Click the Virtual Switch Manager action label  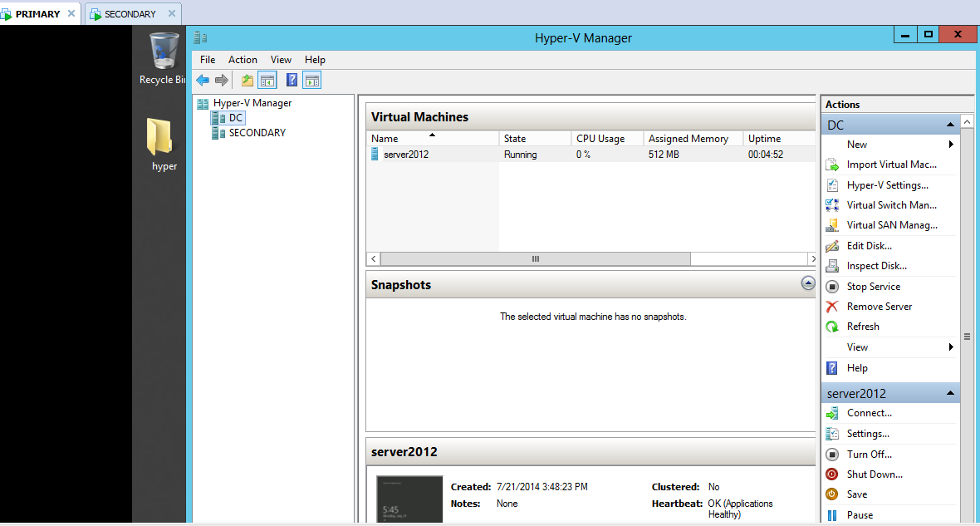892,205
